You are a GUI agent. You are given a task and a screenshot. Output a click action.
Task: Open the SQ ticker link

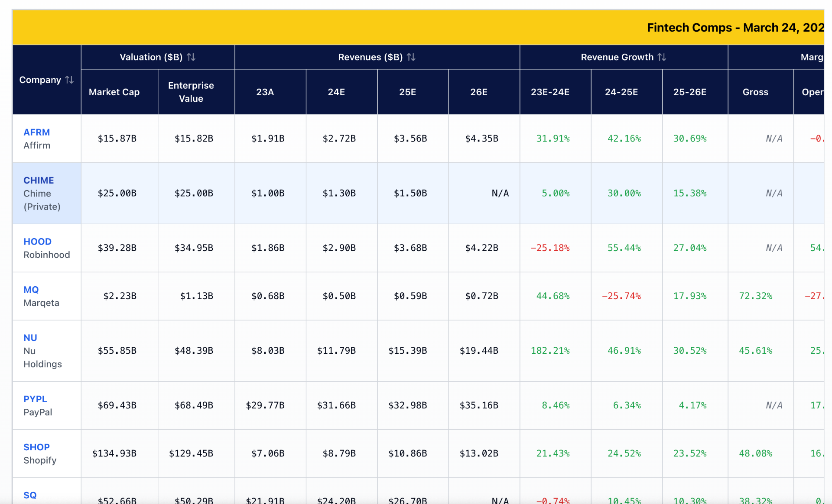pyautogui.click(x=30, y=495)
